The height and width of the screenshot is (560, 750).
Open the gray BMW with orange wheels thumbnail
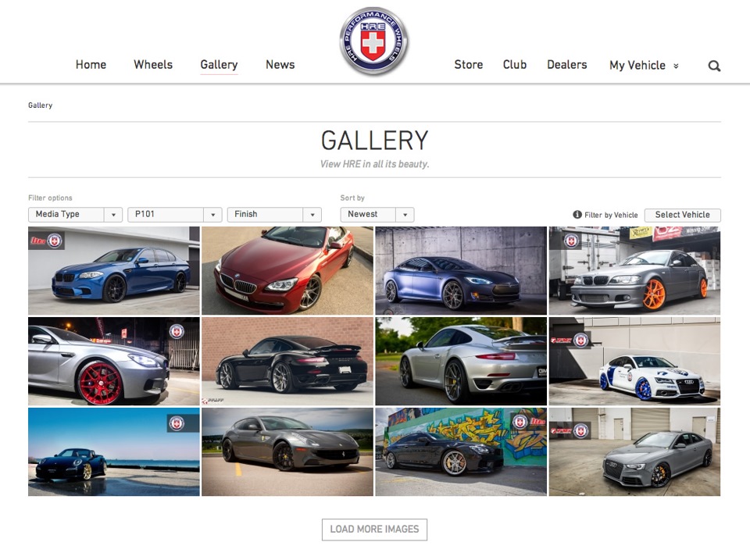pyautogui.click(x=634, y=271)
